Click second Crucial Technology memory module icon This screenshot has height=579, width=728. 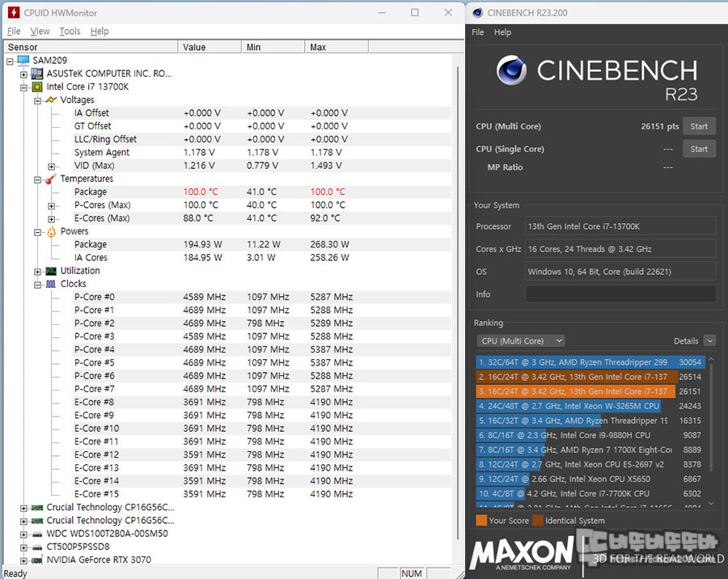tap(37, 521)
